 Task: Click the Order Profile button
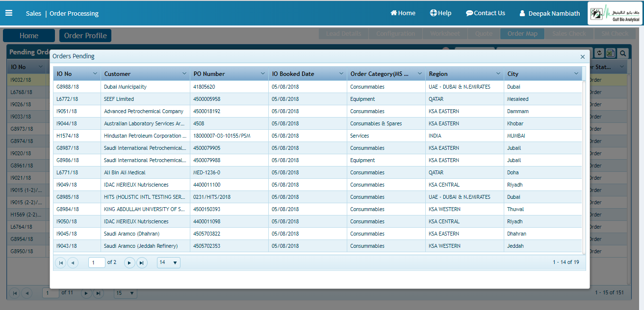(85, 35)
